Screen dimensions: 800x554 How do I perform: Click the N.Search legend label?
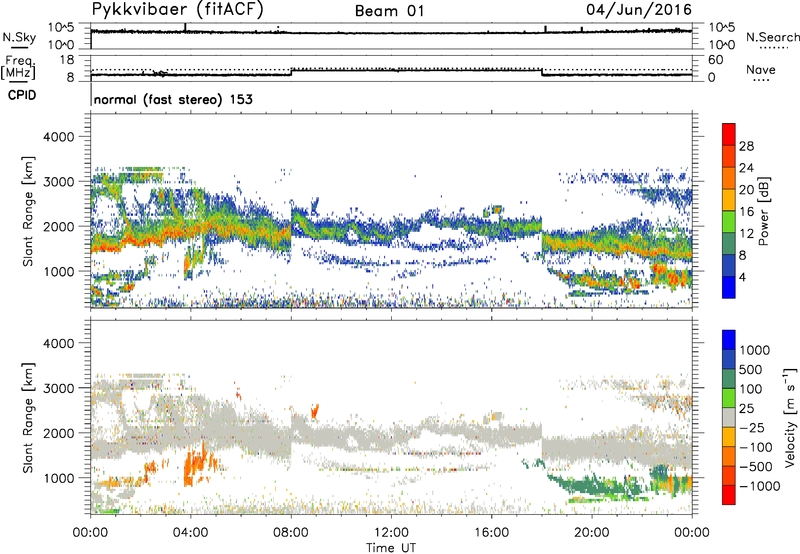pos(772,37)
